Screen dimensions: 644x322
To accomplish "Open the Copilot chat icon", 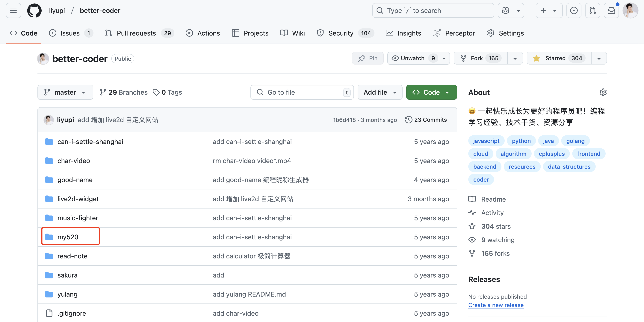I will (x=505, y=10).
